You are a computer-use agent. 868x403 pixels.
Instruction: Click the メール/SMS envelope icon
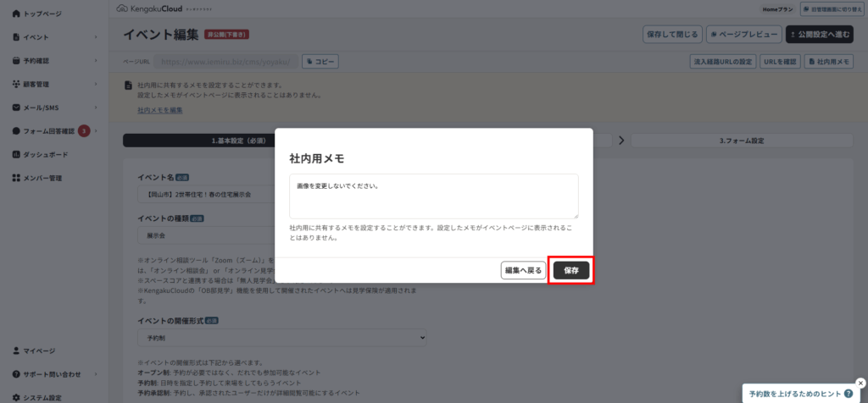coord(16,108)
